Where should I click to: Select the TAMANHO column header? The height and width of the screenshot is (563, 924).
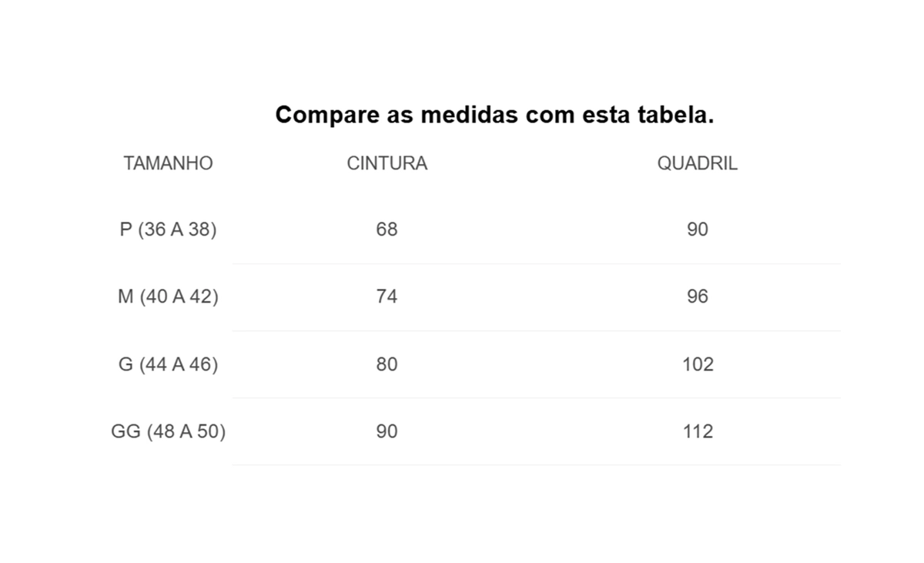pos(168,163)
